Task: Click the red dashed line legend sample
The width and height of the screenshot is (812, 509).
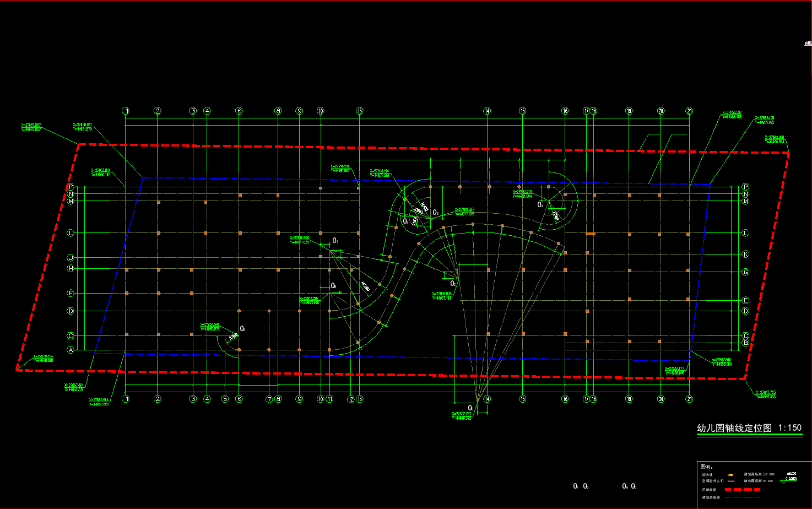Action: tap(741, 489)
